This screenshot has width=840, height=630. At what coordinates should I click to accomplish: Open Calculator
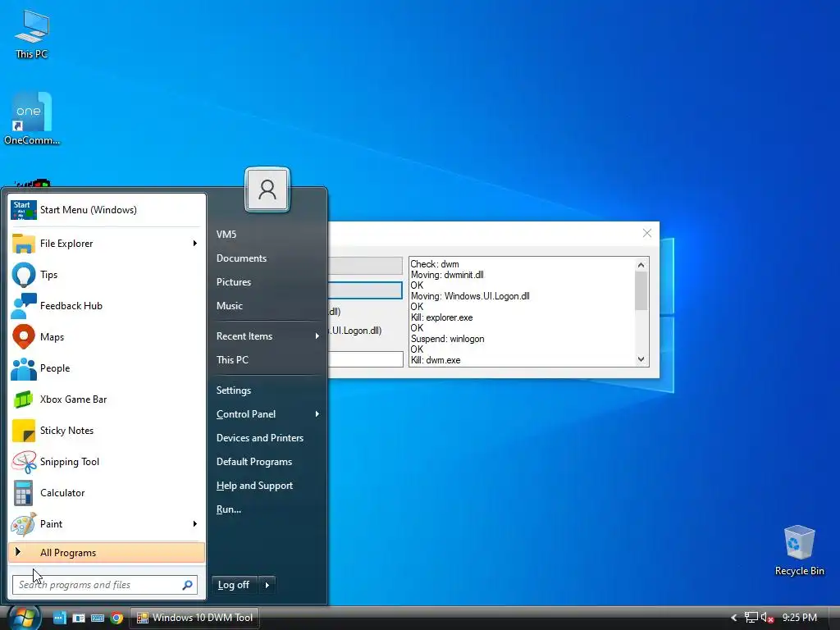[x=107, y=493]
